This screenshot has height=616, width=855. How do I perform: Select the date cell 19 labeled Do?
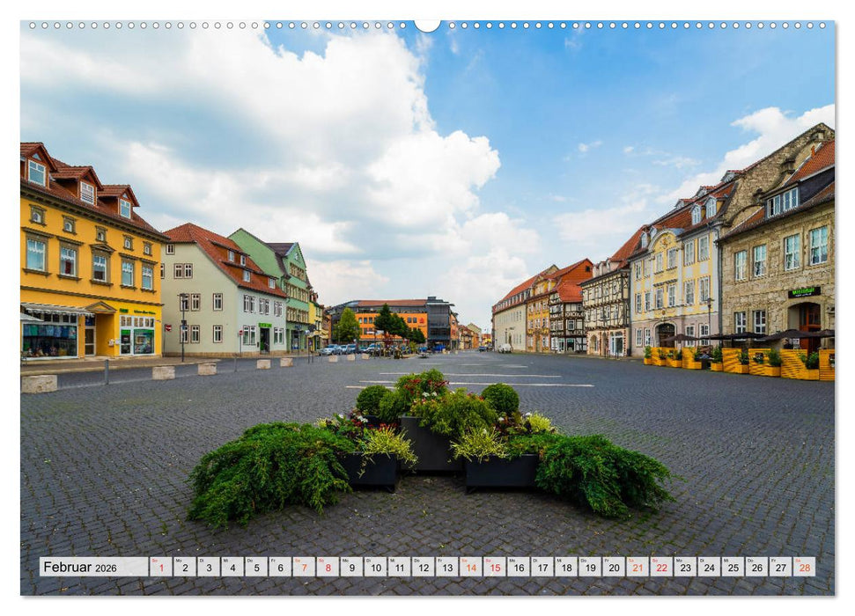588,568
